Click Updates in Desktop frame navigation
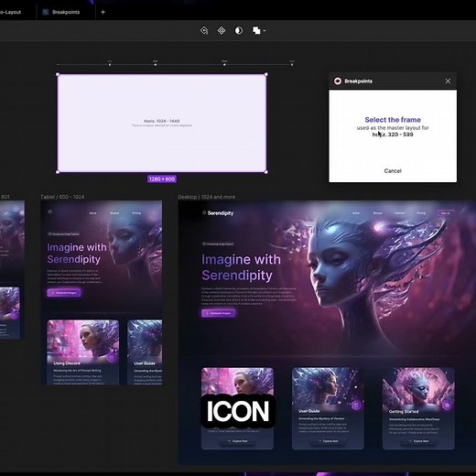 (399, 213)
